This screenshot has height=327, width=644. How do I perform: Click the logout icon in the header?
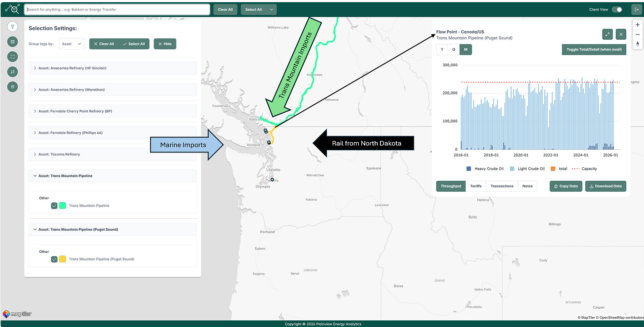(x=636, y=9)
